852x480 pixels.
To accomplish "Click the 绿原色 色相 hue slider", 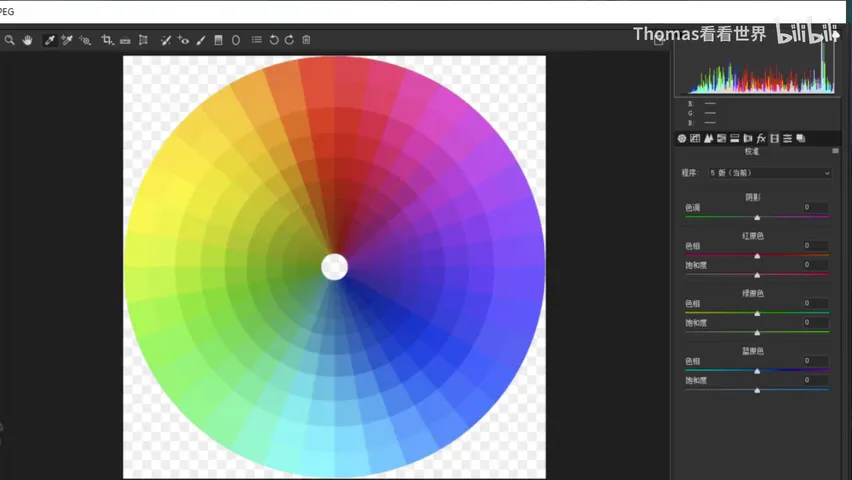I will point(757,313).
